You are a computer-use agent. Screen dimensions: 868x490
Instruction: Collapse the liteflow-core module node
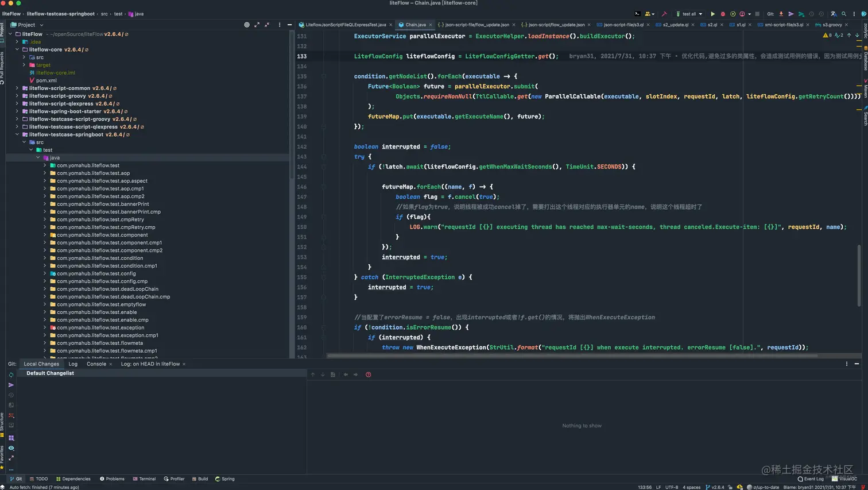pyautogui.click(x=17, y=49)
